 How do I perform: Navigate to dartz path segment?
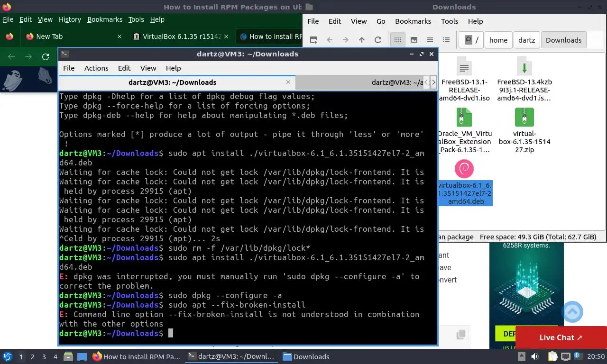(526, 40)
